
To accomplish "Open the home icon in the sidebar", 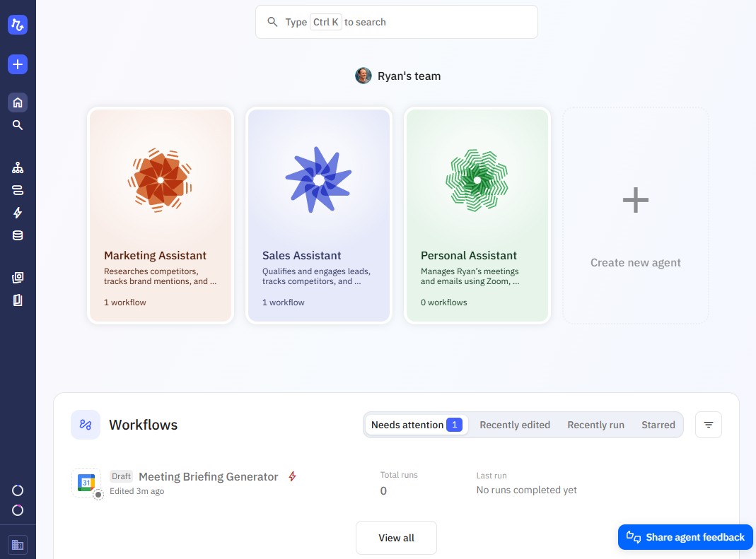I will [17, 102].
